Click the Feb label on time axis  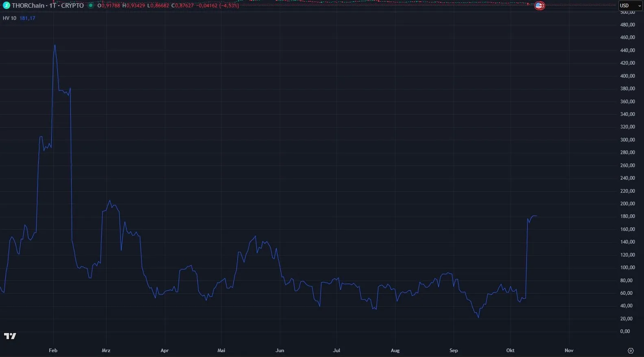point(53,350)
